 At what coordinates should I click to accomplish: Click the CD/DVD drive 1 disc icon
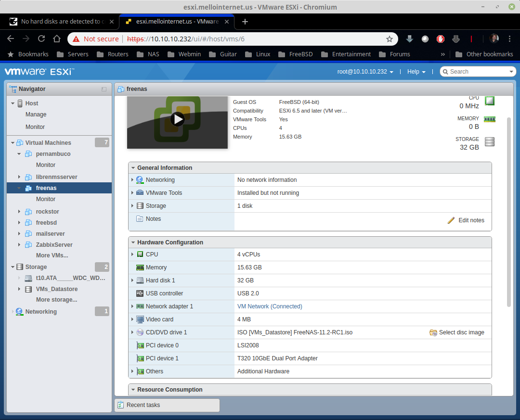point(140,332)
